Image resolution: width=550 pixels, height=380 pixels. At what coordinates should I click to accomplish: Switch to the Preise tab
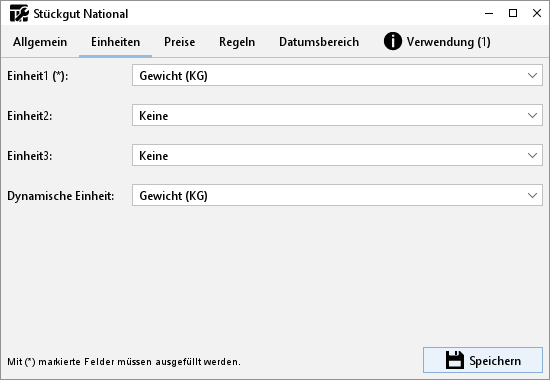coord(180,42)
